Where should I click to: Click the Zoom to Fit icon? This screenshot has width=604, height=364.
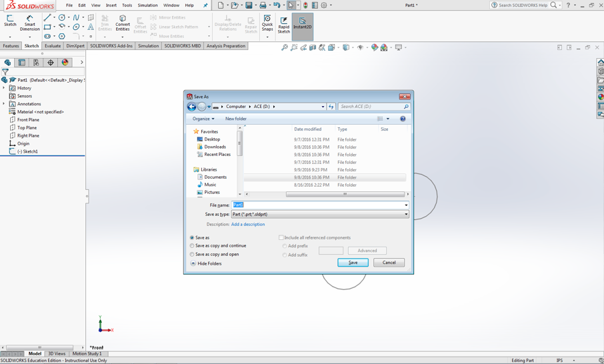click(x=284, y=47)
